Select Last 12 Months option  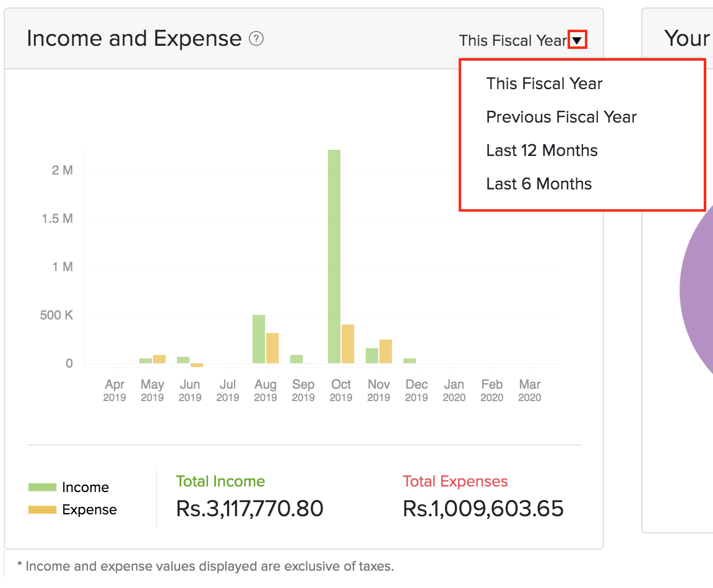542,150
